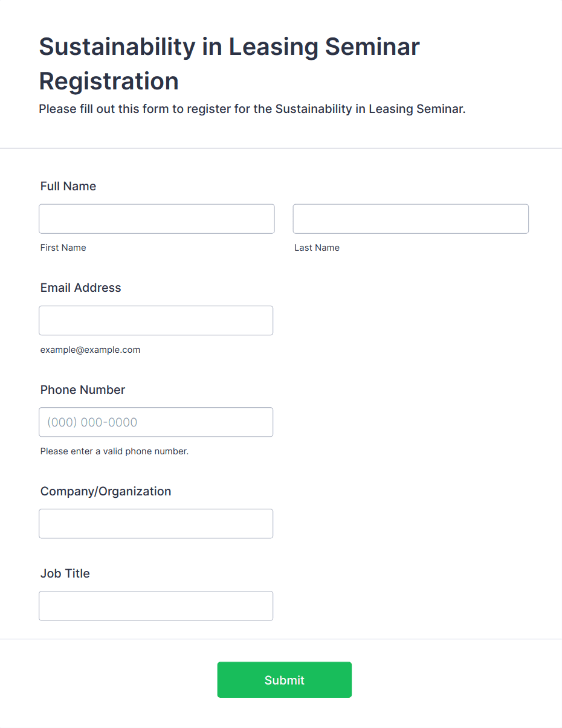The width and height of the screenshot is (562, 728).
Task: Click the Last Name sublabel text
Action: [317, 248]
